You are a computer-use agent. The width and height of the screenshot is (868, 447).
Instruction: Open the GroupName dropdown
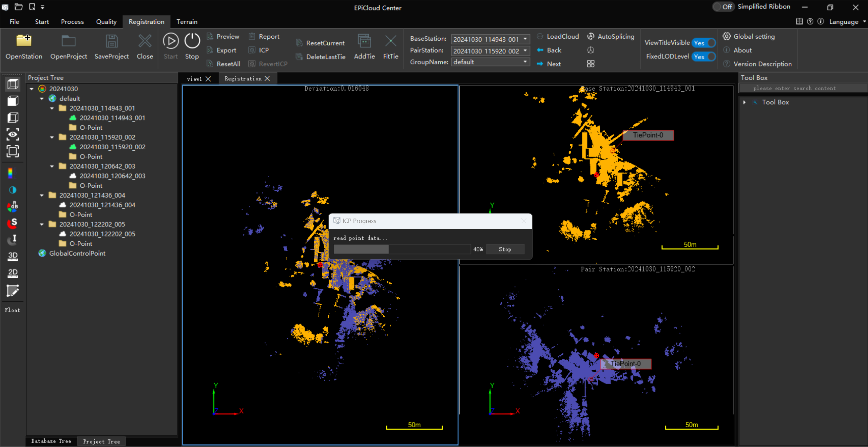525,62
